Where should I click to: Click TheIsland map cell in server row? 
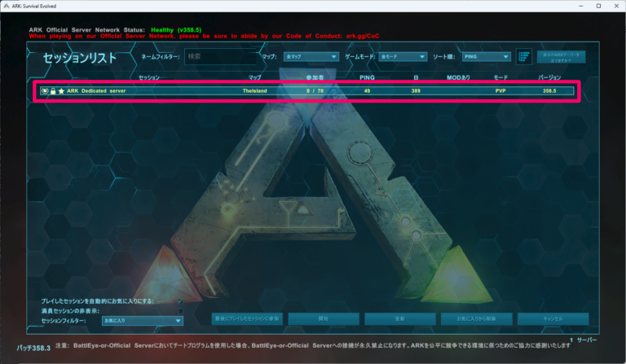254,91
